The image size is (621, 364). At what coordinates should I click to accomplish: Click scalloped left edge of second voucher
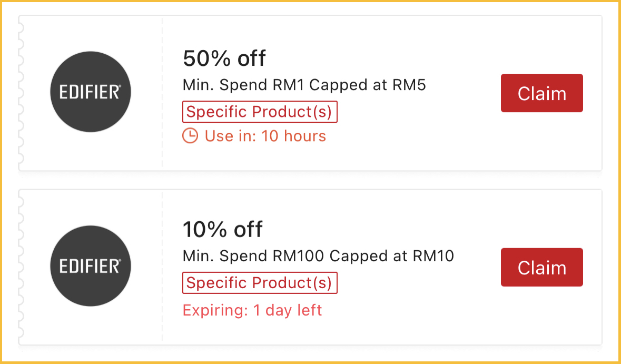[x=21, y=267]
